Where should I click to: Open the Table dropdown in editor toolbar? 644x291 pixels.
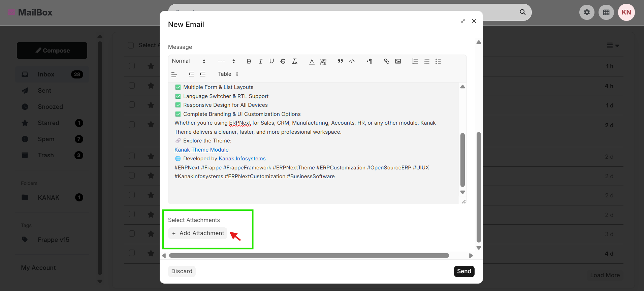click(228, 74)
